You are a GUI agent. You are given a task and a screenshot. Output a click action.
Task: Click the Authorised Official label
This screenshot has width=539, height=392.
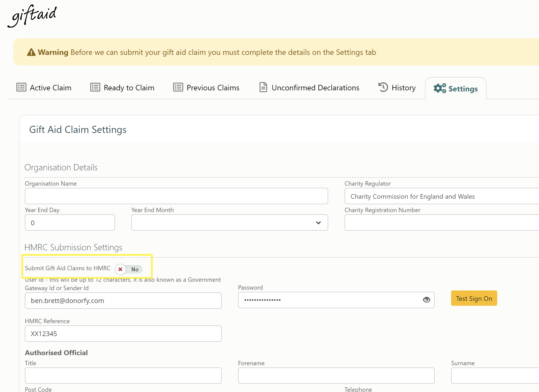click(56, 353)
